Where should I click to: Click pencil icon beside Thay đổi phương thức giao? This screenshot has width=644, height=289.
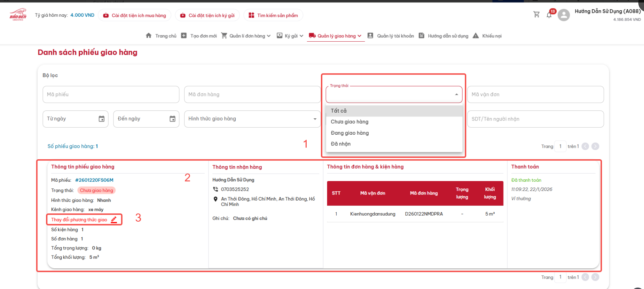coord(114,220)
